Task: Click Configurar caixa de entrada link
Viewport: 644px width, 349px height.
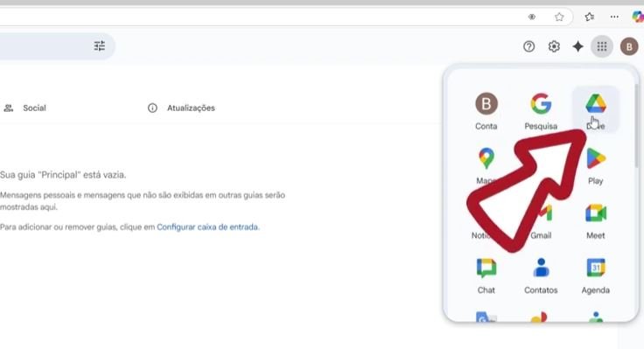Action: (207, 227)
